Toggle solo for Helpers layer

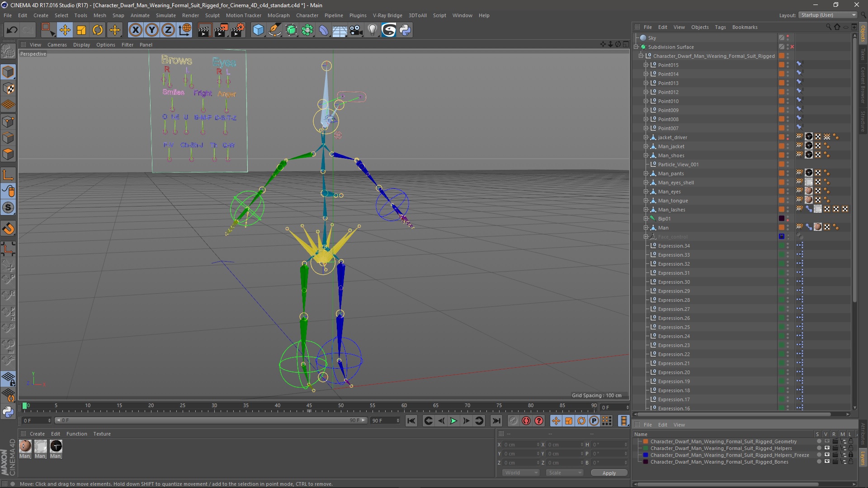click(819, 448)
